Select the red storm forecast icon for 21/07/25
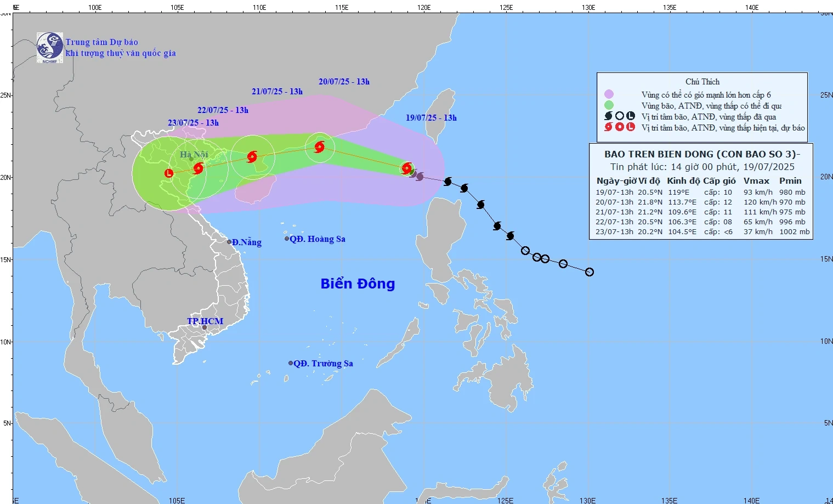The height and width of the screenshot is (504, 833). click(252, 157)
